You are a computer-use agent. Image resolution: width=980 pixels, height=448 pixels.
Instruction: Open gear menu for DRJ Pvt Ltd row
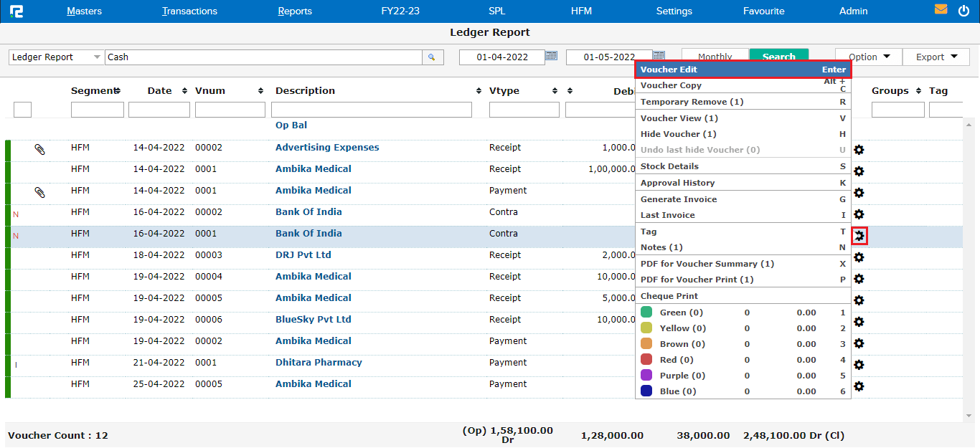[859, 257]
